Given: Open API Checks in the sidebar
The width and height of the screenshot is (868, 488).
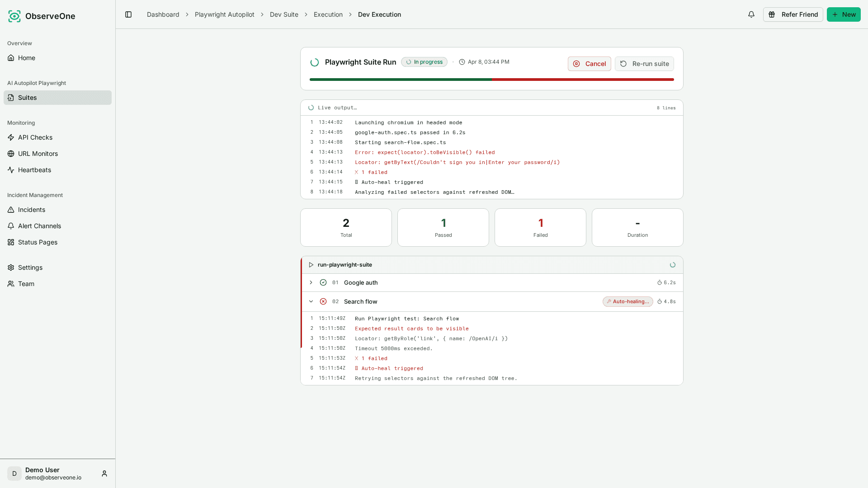Looking at the screenshot, I should tap(57, 137).
